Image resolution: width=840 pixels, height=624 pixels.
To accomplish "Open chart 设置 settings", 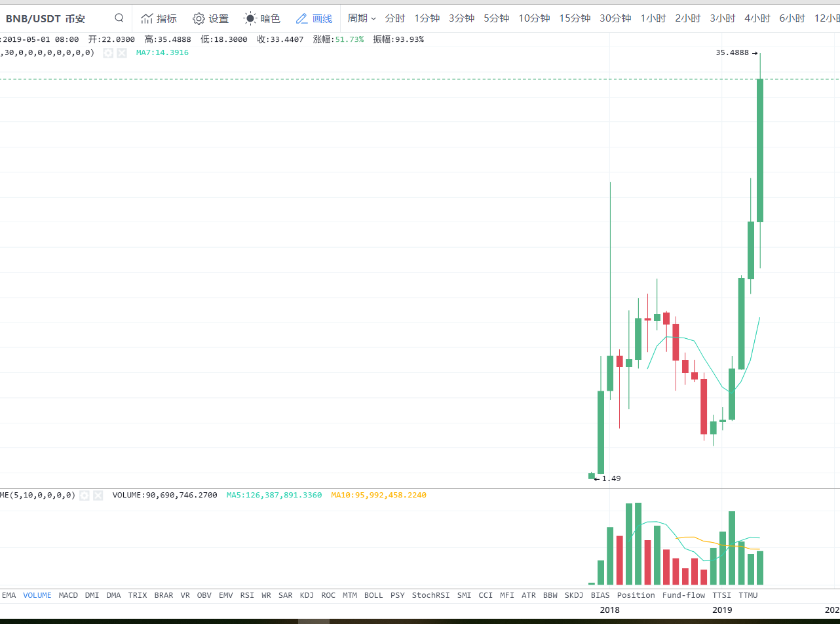I will point(210,18).
